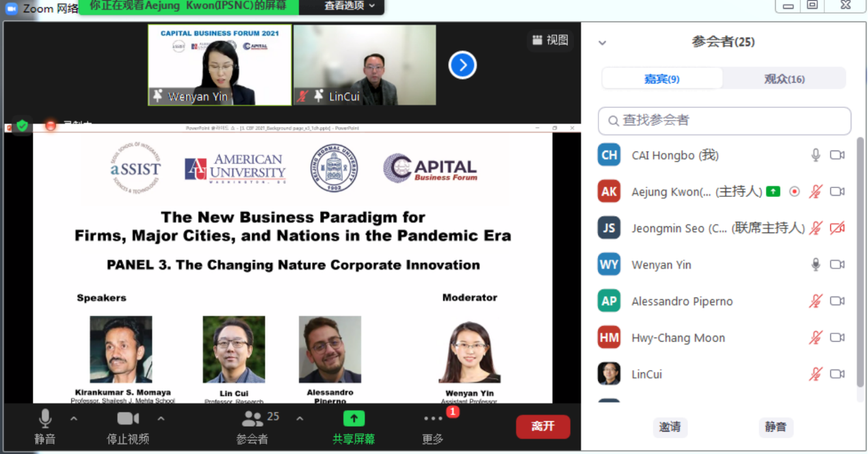
Task: Switch to the 嘉宾 panelists tab
Action: tap(661, 79)
